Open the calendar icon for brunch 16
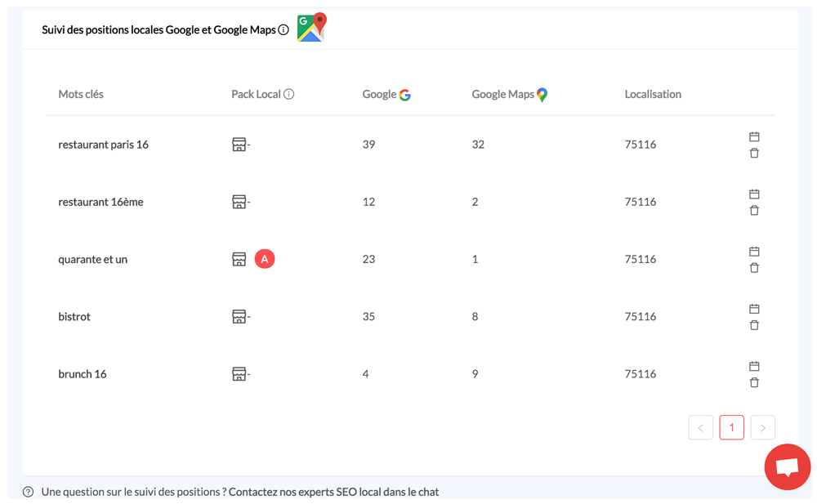 pos(754,366)
